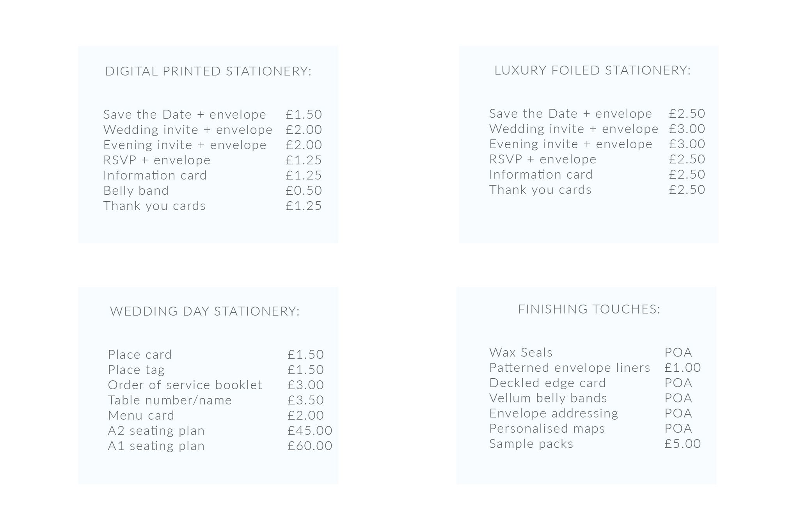
Task: Click the Table number/name item
Action: pos(170,400)
